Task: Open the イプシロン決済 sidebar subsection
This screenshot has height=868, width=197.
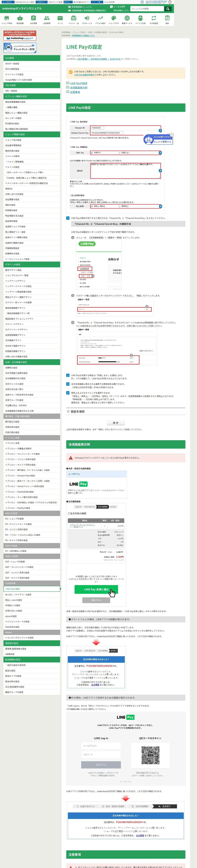Action: [x=32, y=438]
